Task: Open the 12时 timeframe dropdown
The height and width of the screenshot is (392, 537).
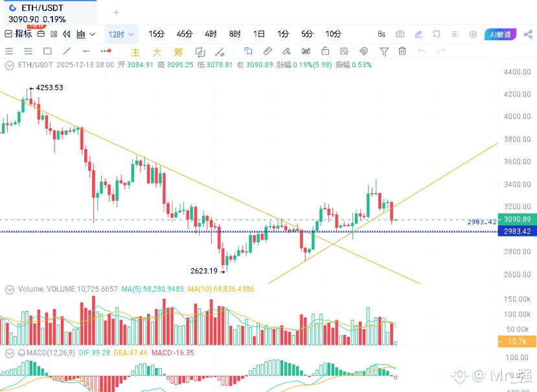Action: pos(121,34)
